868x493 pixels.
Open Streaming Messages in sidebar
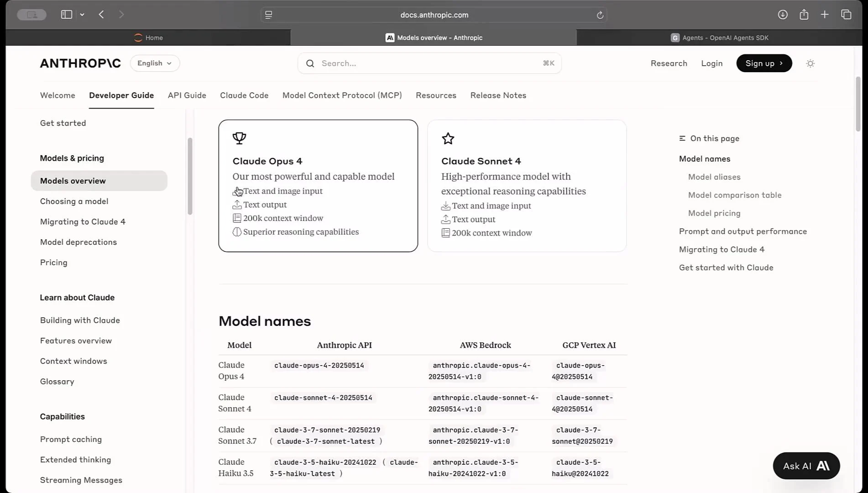(81, 480)
